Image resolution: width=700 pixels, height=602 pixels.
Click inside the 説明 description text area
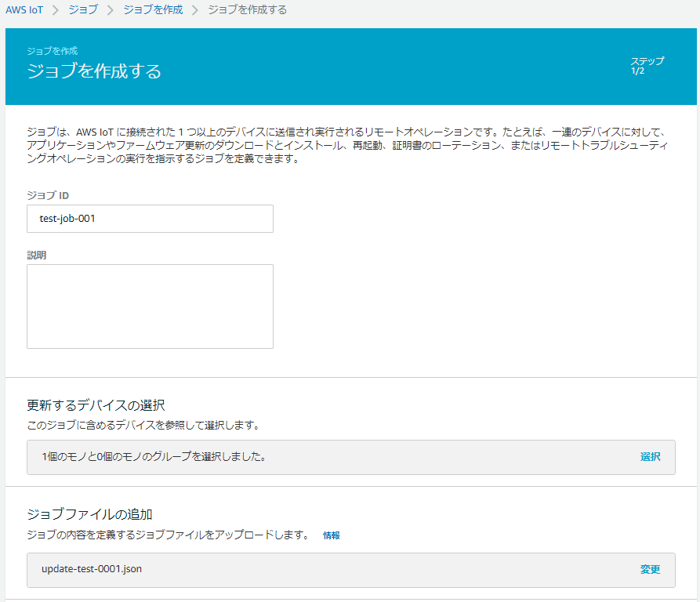click(x=150, y=306)
